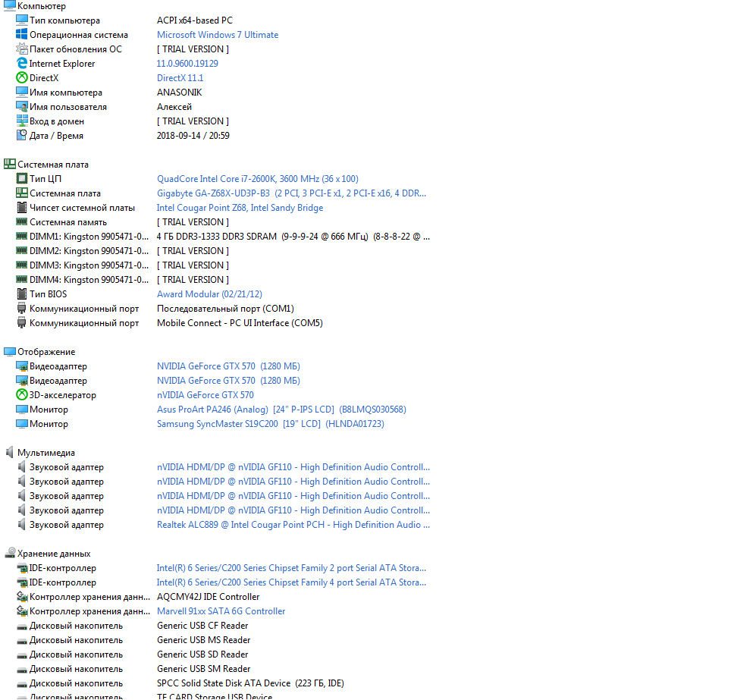Click the DirectX Xbox-style icon
The image size is (737, 700).
(22, 77)
